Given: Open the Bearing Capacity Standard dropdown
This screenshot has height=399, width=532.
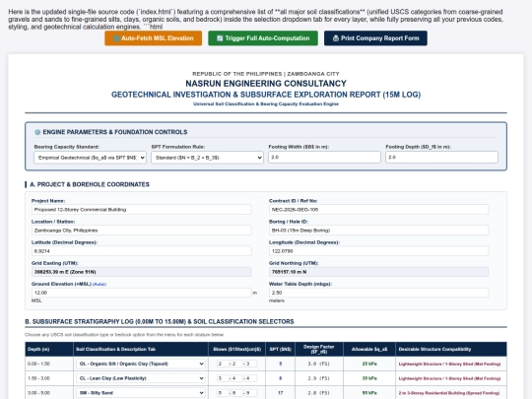Looking at the screenshot, I should click(x=90, y=158).
